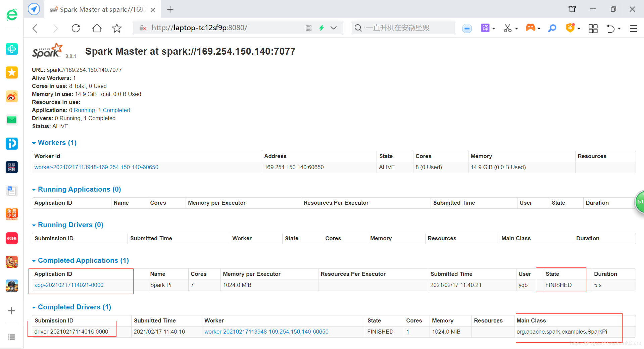Open the cartoon warrior game sidebar icon
The width and height of the screenshot is (644, 349).
pyautogui.click(x=12, y=262)
